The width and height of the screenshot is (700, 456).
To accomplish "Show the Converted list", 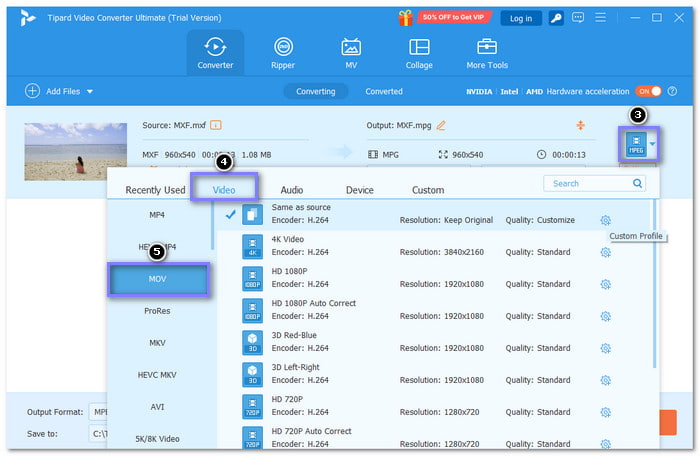I will coord(384,91).
